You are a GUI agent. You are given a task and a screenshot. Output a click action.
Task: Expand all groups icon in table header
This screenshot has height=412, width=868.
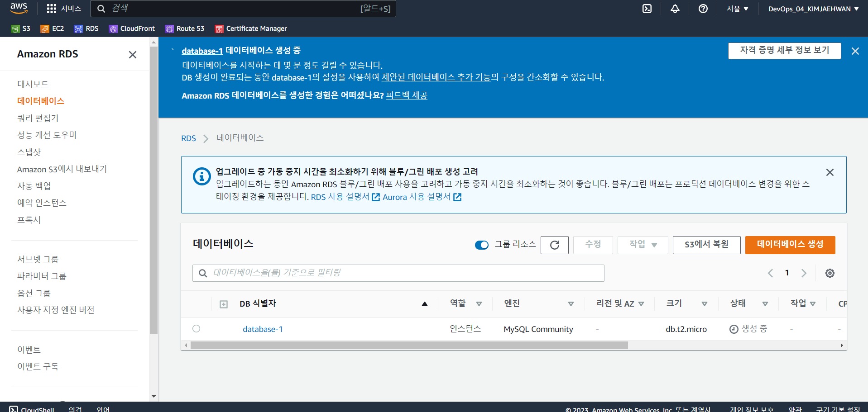pyautogui.click(x=224, y=304)
